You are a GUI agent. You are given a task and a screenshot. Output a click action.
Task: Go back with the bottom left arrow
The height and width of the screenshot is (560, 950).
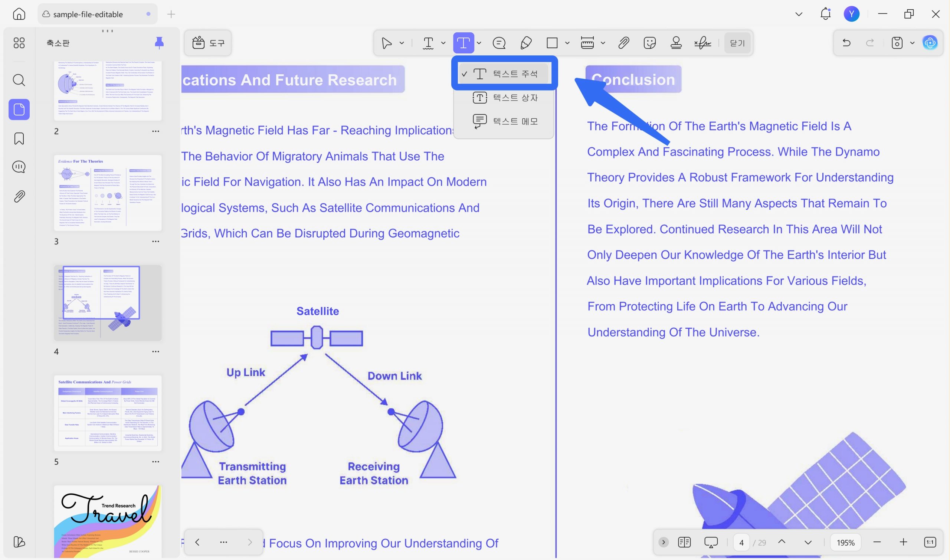point(197,542)
